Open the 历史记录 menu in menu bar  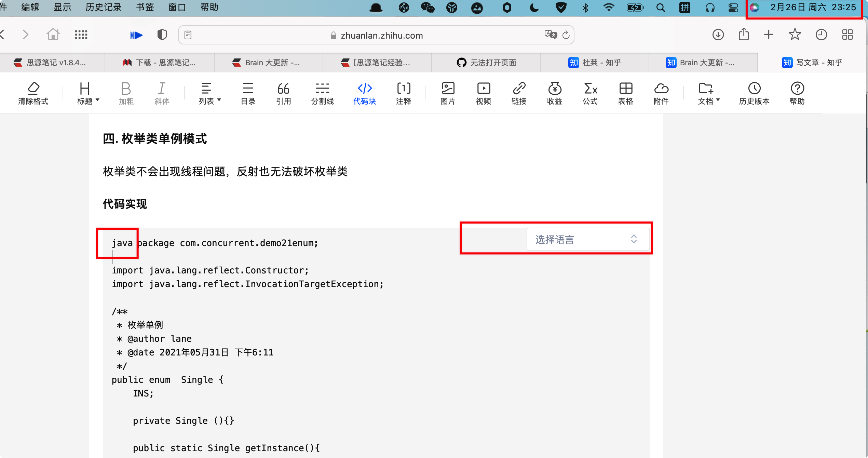coord(103,8)
